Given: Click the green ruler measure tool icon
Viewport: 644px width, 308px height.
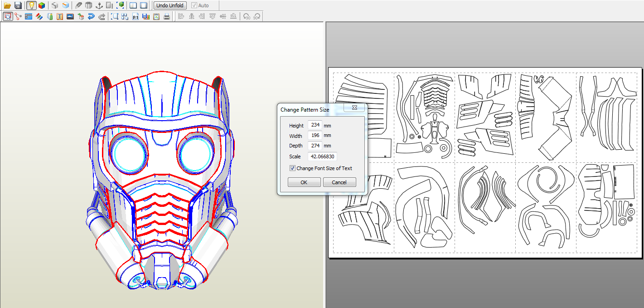Looking at the screenshot, I should click(50, 17).
